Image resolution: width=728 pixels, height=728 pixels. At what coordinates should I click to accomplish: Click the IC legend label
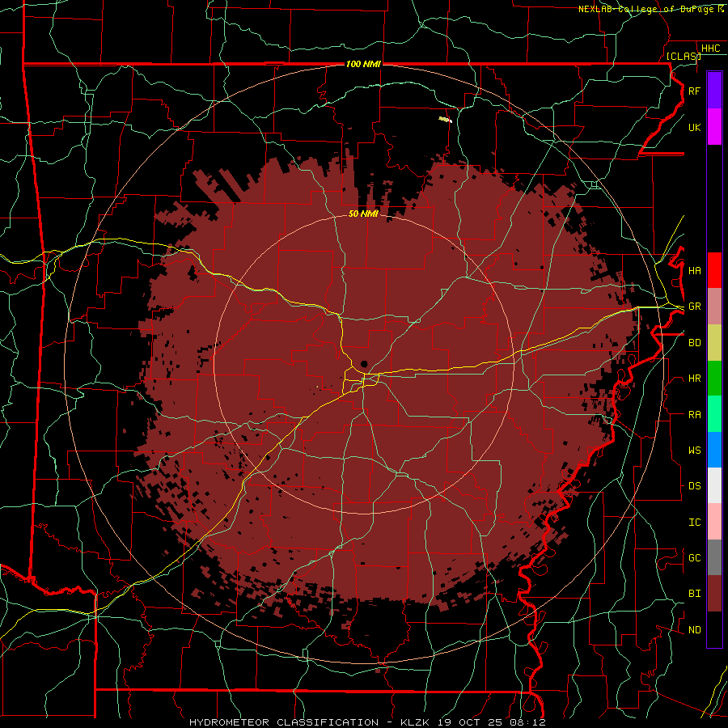click(x=694, y=522)
